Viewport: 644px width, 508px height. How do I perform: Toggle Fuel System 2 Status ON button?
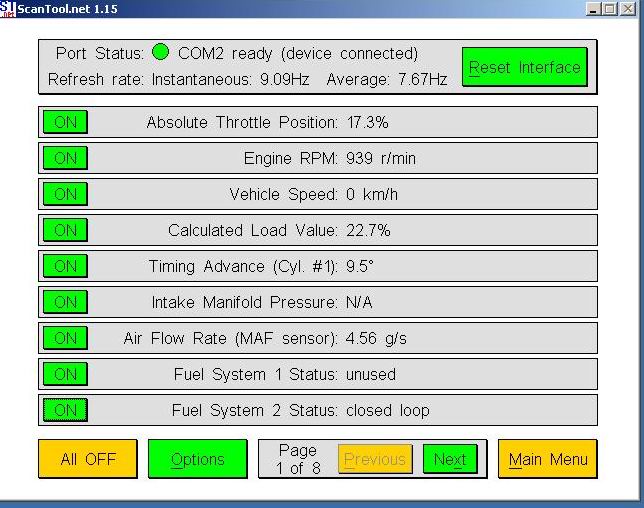65,410
